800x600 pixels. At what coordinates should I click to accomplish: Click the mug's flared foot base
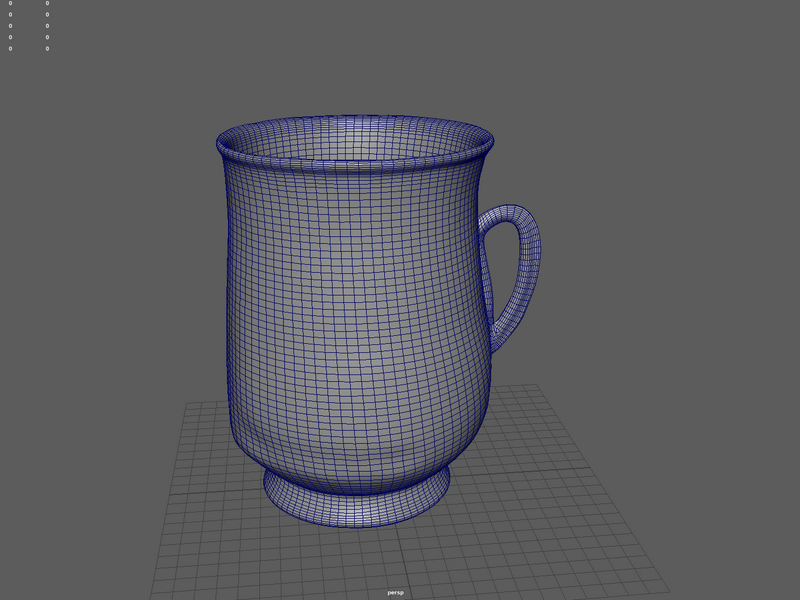[357, 510]
